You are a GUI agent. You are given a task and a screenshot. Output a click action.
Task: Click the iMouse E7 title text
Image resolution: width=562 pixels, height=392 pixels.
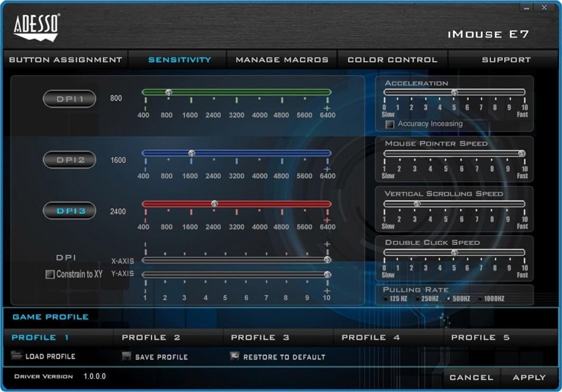tap(488, 34)
